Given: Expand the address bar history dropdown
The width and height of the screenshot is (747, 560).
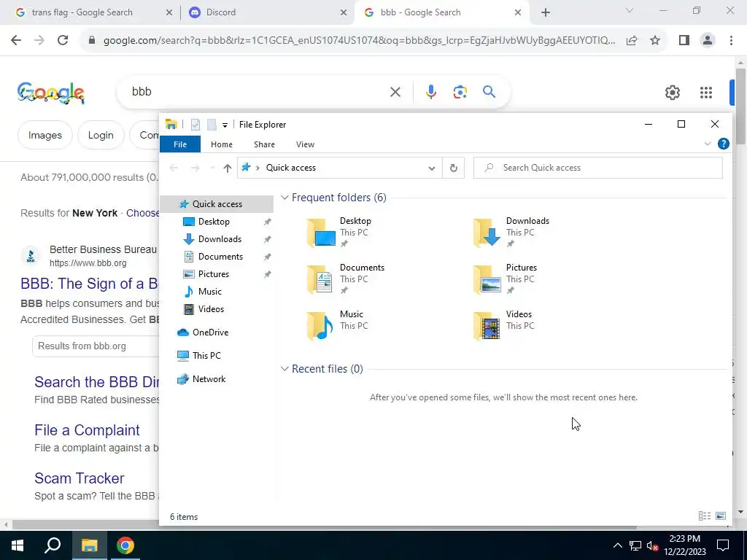Looking at the screenshot, I should click(x=432, y=168).
